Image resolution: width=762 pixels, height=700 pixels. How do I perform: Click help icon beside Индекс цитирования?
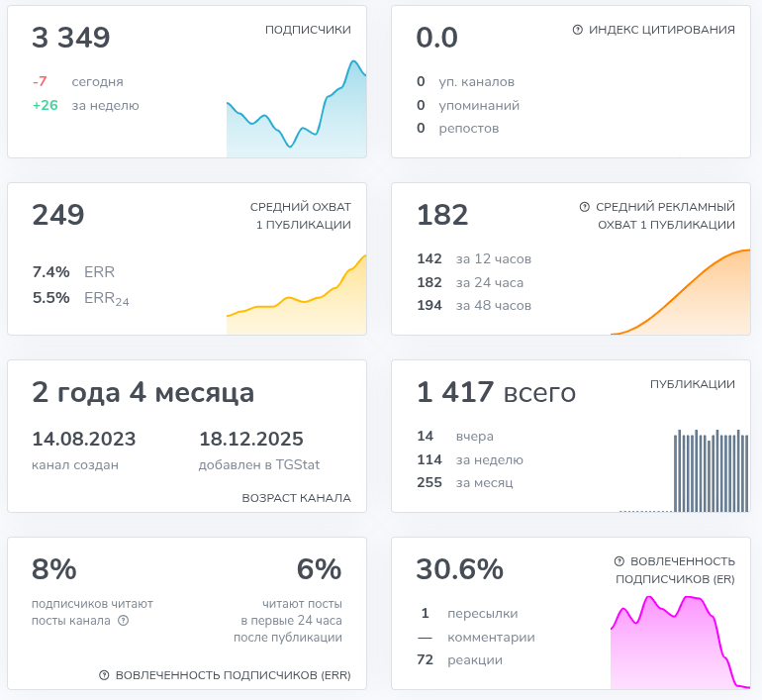click(x=578, y=30)
